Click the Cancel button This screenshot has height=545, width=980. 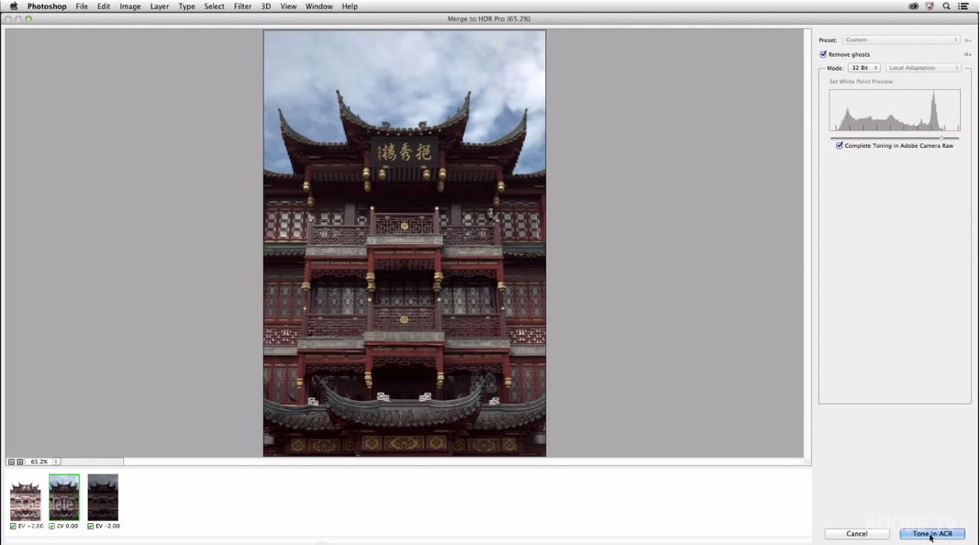(856, 533)
